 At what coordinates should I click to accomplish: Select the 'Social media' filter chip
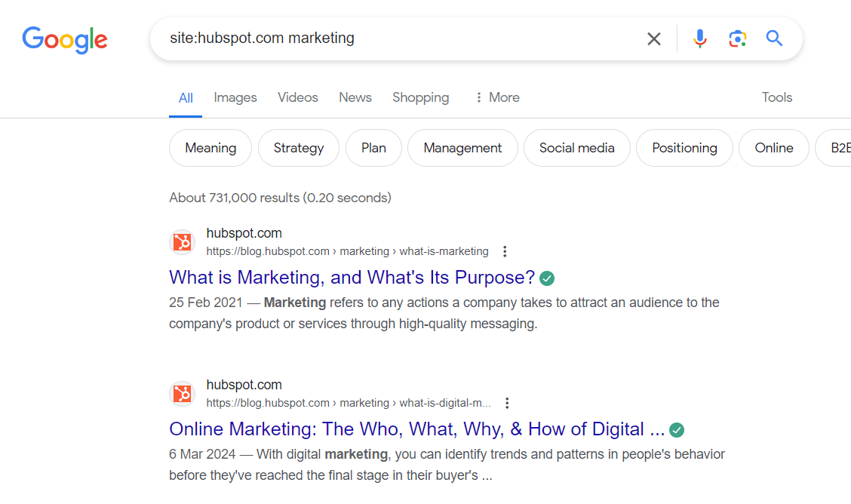click(x=576, y=148)
